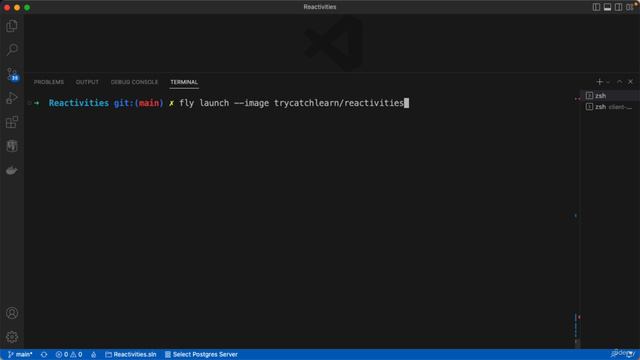
Task: Close the terminal panel
Action: [631, 82]
